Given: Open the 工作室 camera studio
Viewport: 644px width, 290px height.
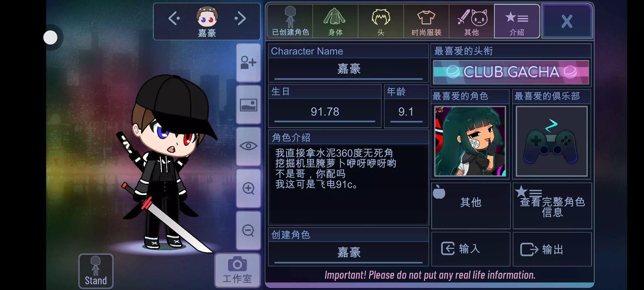Looking at the screenshot, I should [237, 270].
